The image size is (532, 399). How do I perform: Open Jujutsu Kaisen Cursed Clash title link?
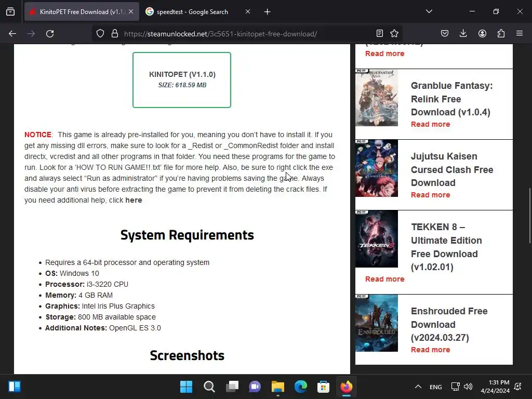tap(452, 169)
